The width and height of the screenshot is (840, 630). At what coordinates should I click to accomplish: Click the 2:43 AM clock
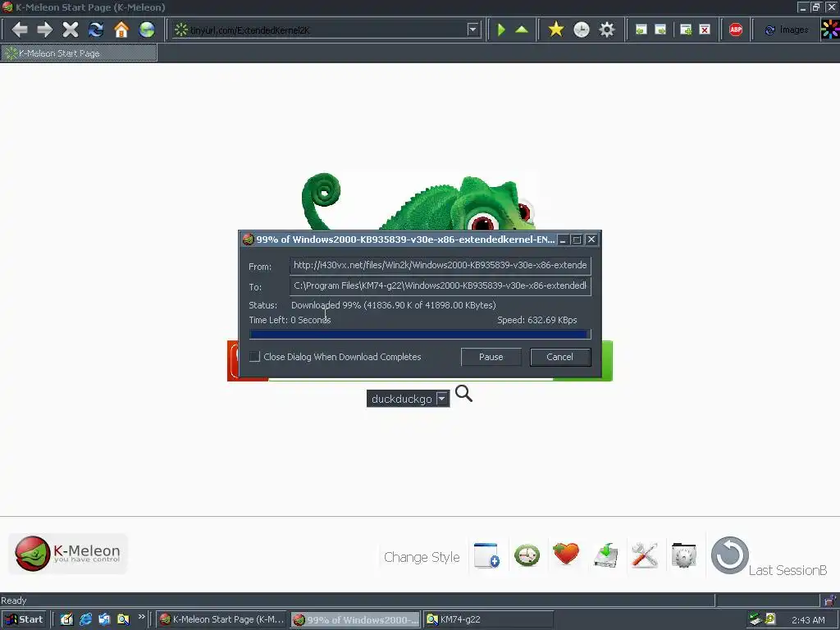point(808,620)
